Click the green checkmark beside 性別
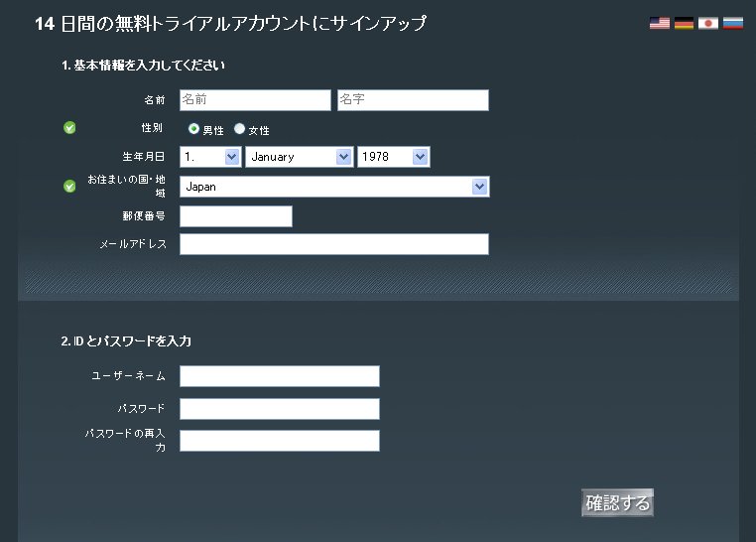 pos(69,127)
